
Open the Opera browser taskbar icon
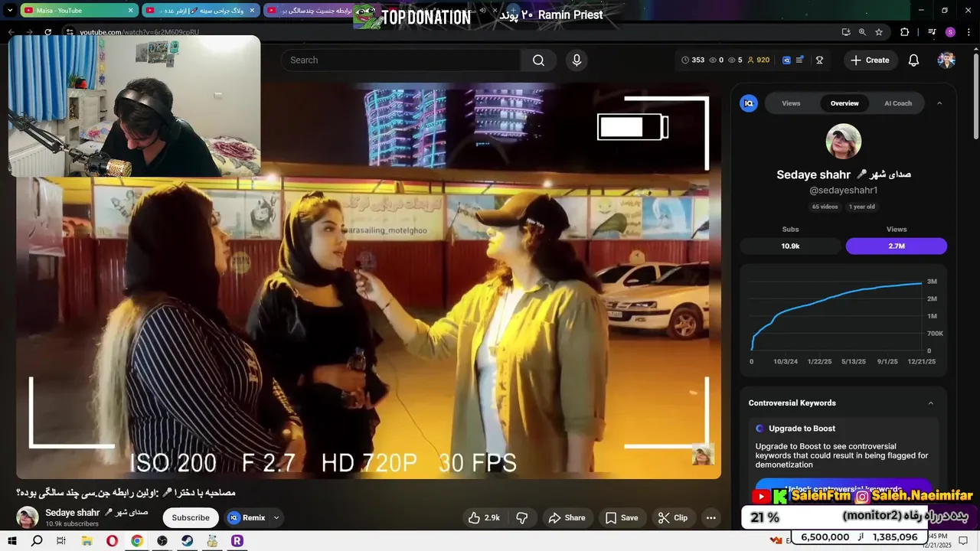(112, 541)
